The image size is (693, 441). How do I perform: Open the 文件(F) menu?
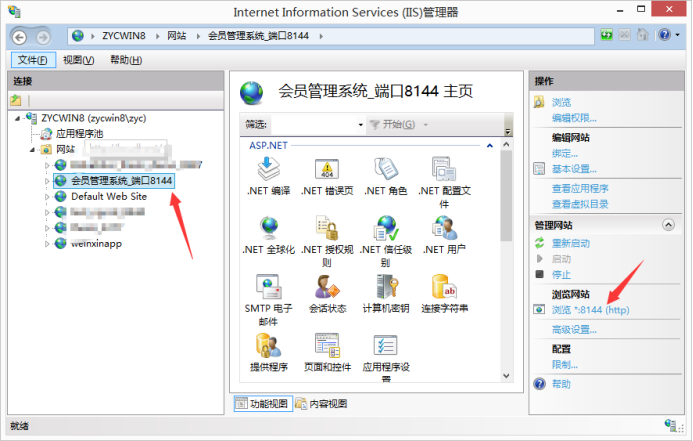(x=33, y=60)
